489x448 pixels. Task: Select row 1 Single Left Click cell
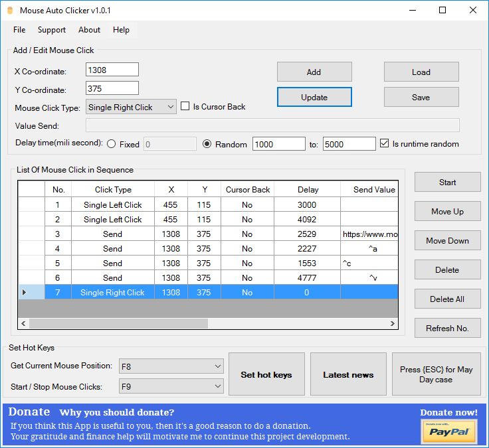click(113, 204)
